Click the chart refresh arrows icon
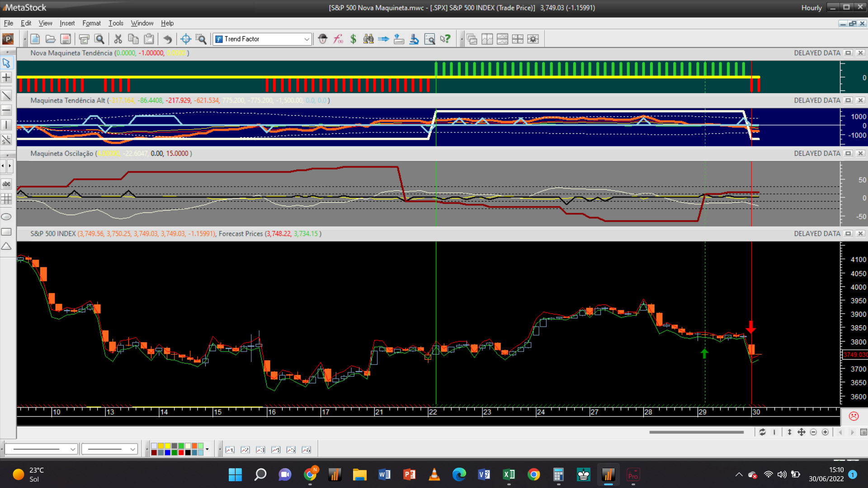Viewport: 868px width, 488px height. 762,432
